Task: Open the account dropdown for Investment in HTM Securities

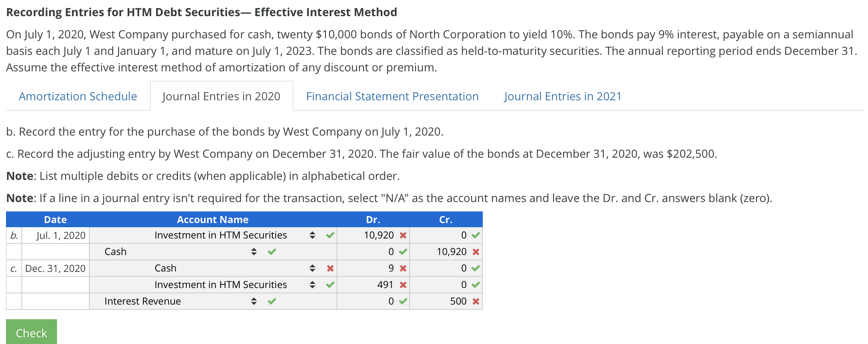Action: 312,235
